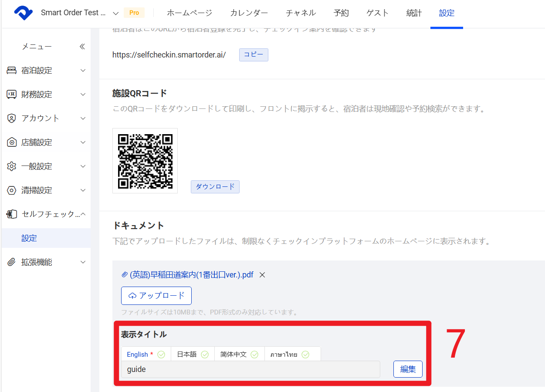The image size is (545, 392).
Task: Click the 編集 button for display title
Action: [408, 369]
